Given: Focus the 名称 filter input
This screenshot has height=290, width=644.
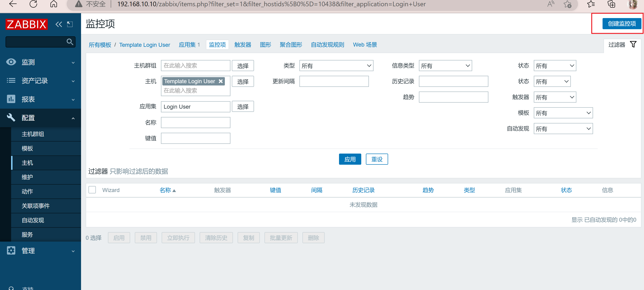Looking at the screenshot, I should pyautogui.click(x=195, y=123).
